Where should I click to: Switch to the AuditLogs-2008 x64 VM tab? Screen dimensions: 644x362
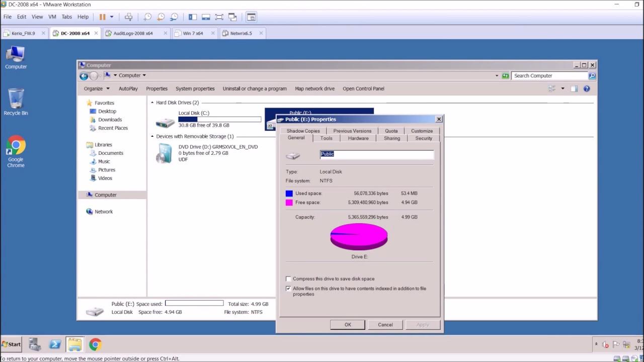(x=133, y=33)
